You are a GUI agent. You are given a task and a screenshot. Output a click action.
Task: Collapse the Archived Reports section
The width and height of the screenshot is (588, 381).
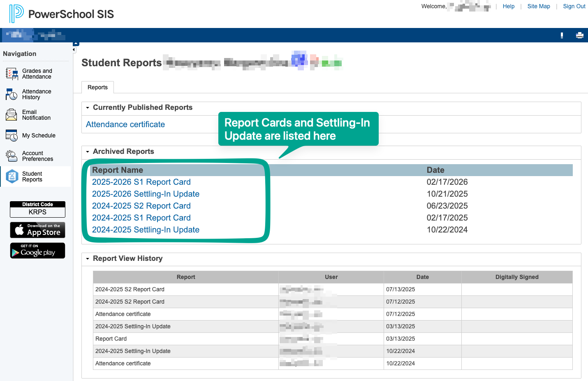click(x=88, y=152)
